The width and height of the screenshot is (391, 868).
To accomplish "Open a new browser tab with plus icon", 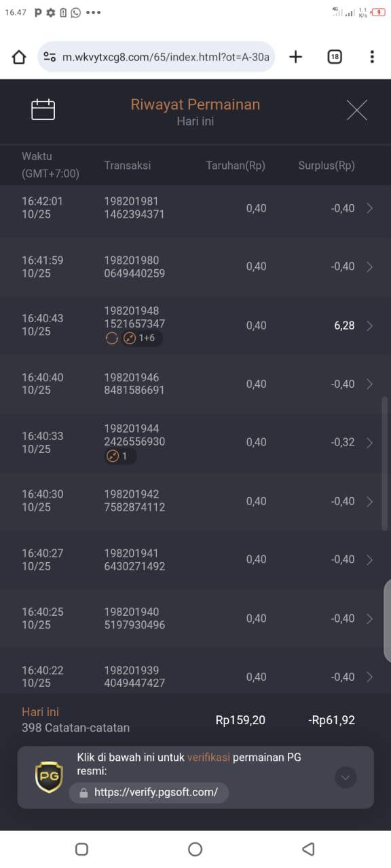I will pos(295,57).
